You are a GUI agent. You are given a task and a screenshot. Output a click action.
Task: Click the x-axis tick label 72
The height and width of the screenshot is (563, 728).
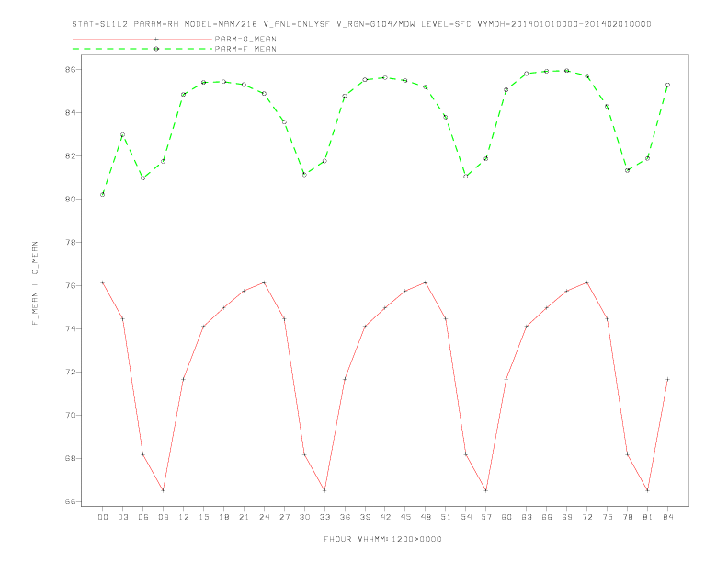click(x=586, y=517)
